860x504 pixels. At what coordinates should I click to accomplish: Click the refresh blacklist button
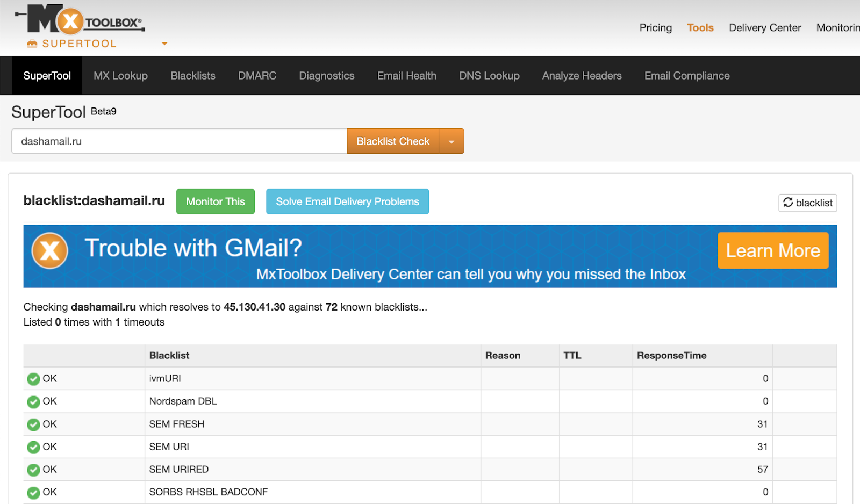(807, 203)
